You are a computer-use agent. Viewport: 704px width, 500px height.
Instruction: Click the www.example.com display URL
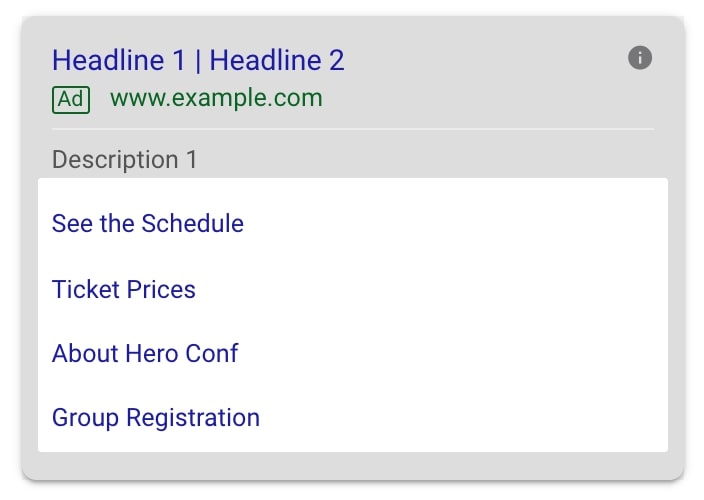click(x=216, y=98)
